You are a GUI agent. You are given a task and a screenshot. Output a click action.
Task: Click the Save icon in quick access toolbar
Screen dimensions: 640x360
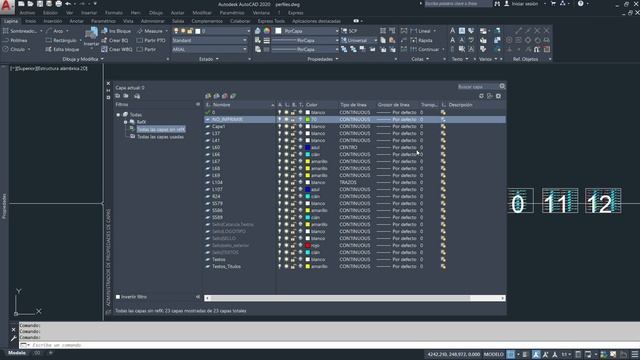tap(40, 4)
